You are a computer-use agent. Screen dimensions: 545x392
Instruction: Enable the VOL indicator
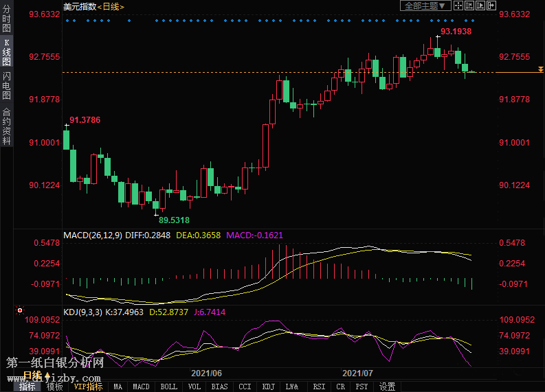click(x=195, y=387)
